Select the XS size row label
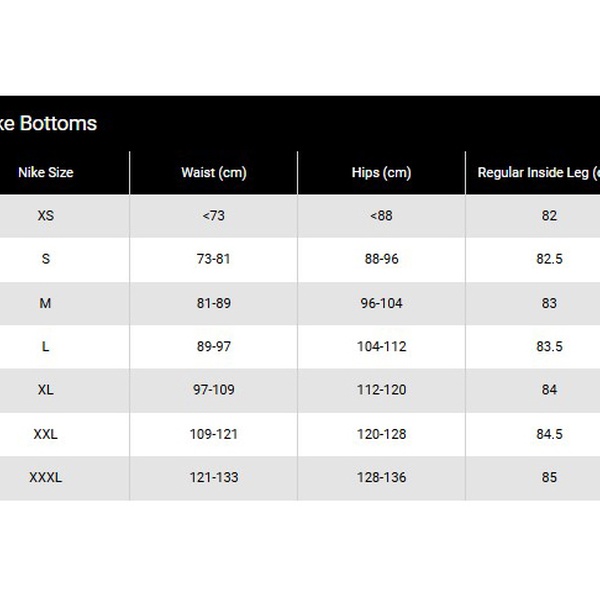This screenshot has height=600, width=600. (x=46, y=216)
